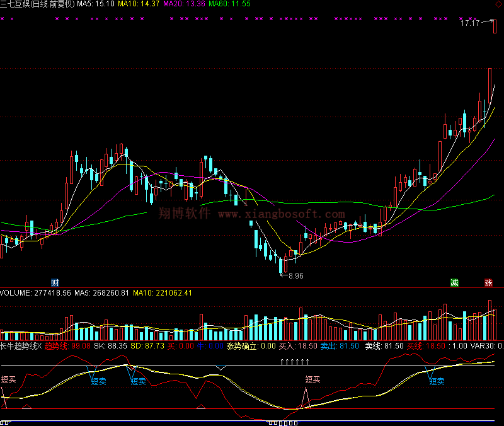Click the 长牛趋势线X indicator name
This screenshot has height=426, width=504.
tap(21, 346)
